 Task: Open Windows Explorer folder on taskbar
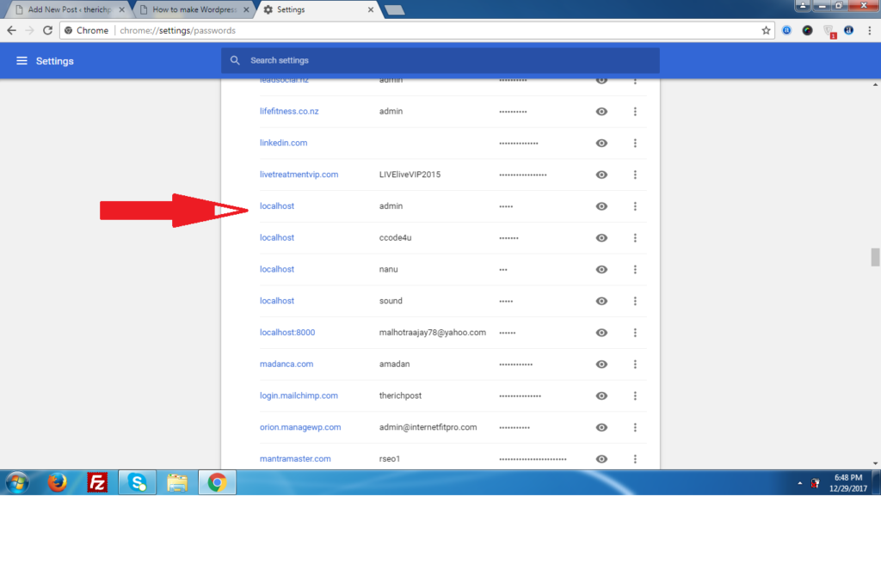click(177, 482)
